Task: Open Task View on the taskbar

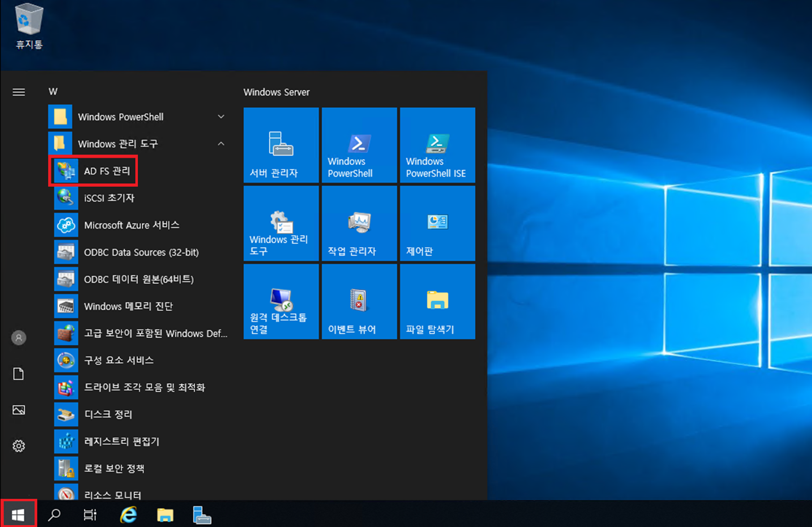Action: click(x=90, y=515)
